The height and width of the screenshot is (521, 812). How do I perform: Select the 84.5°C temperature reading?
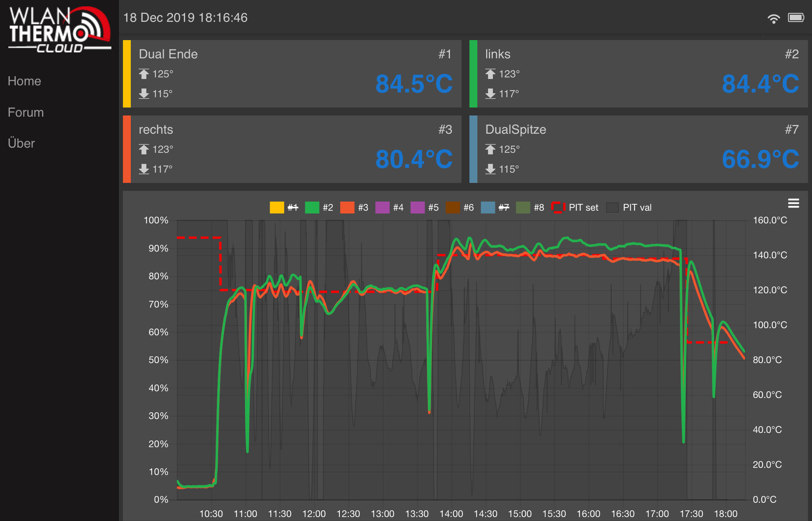(414, 84)
